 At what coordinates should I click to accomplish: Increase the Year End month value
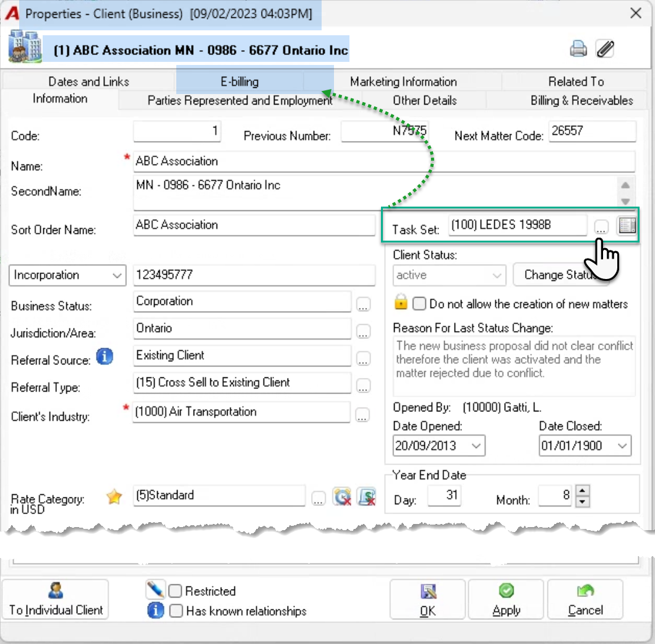(x=582, y=491)
